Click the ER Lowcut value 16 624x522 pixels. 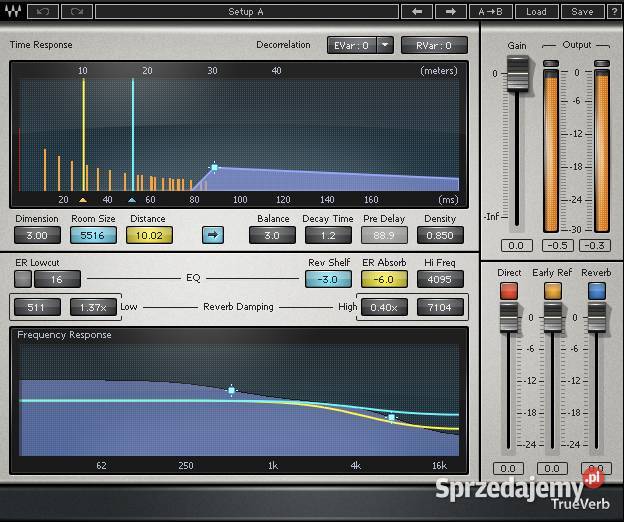point(57,279)
